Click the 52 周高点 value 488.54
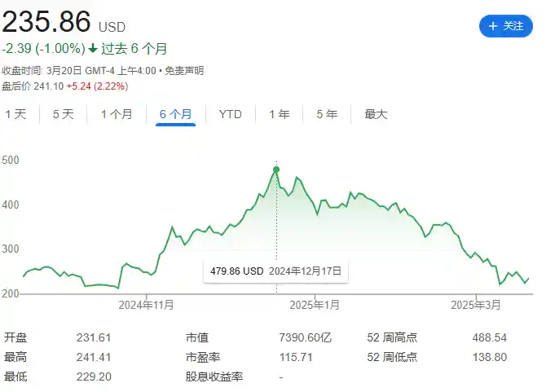This screenshot has width=555, height=392. click(490, 337)
